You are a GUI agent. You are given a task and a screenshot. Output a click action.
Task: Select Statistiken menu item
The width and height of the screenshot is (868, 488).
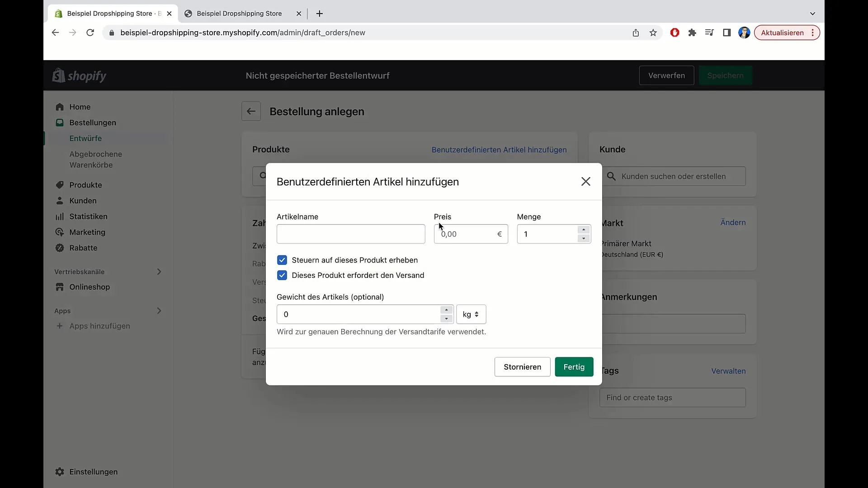point(88,216)
